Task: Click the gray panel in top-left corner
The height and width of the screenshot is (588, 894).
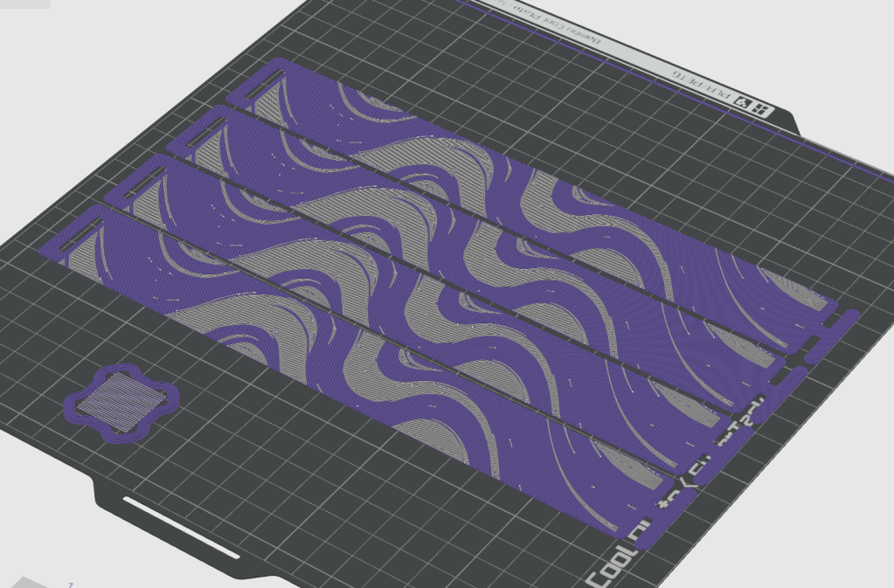Action: 24,3
